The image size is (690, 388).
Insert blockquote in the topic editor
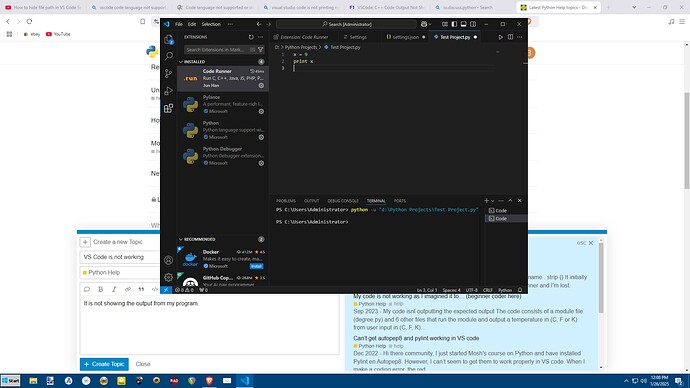click(141, 289)
